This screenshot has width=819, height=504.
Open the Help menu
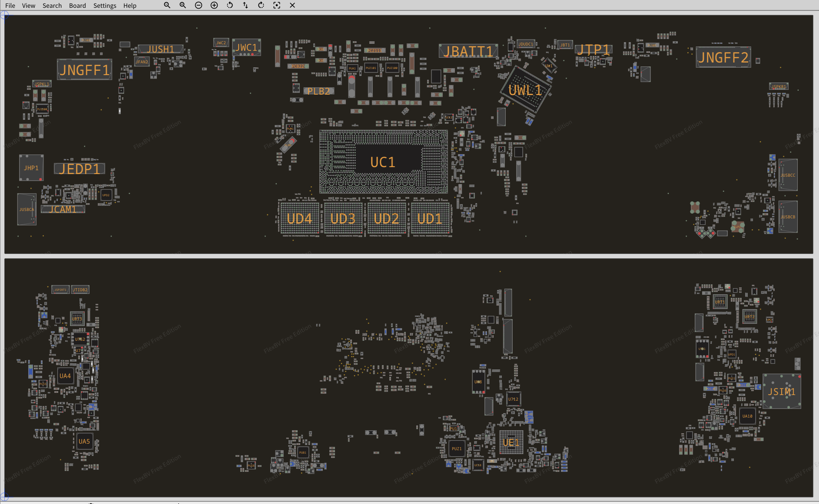click(129, 6)
